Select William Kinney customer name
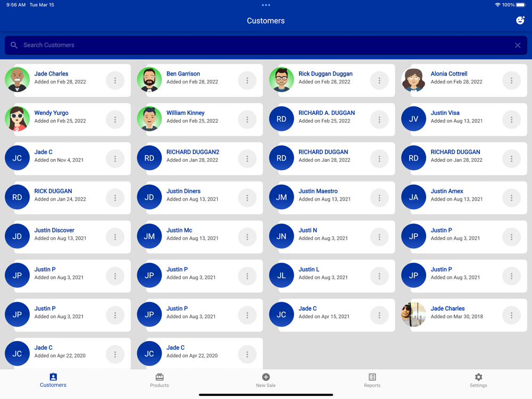Viewport: 532px width, 399px height. coord(185,113)
